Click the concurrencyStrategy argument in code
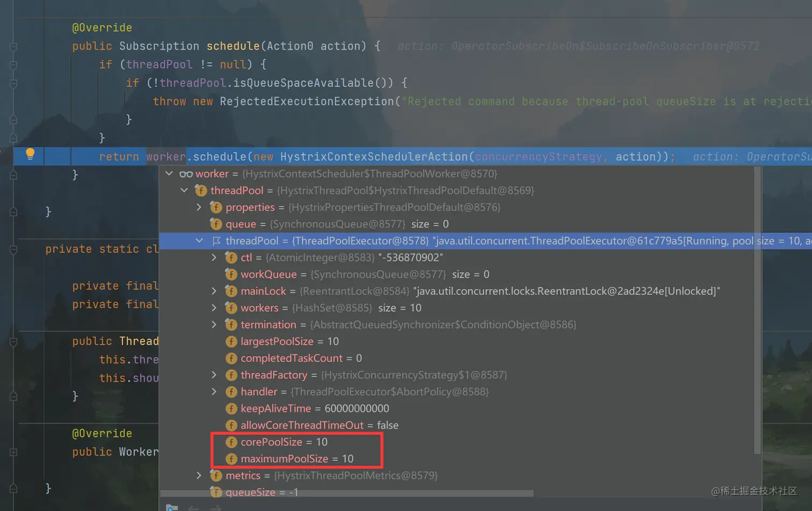The image size is (812, 511). point(538,157)
